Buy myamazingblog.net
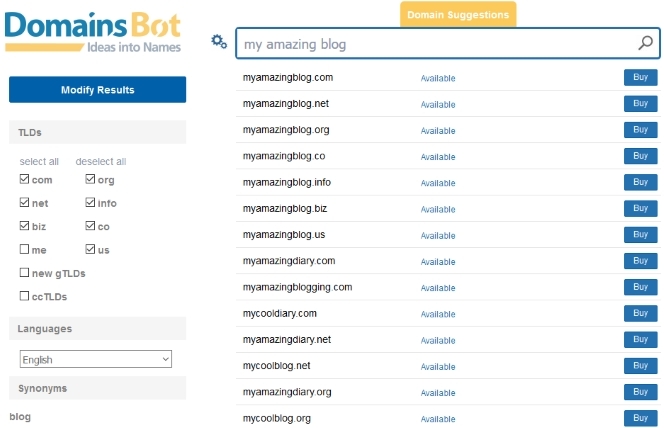 click(640, 103)
